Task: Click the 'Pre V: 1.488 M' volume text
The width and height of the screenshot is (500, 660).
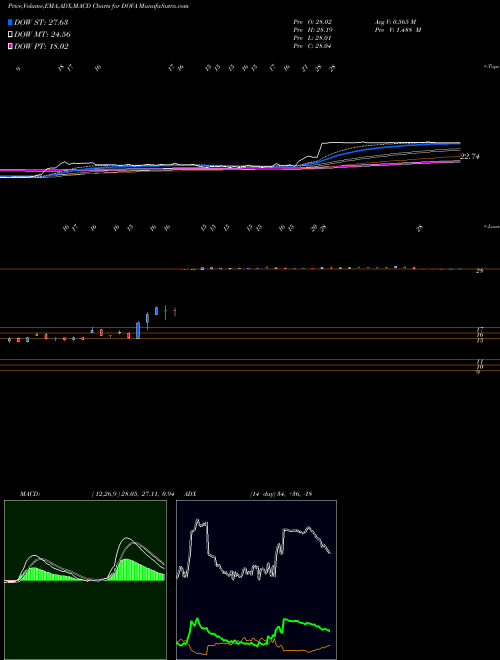Action: (x=398, y=29)
